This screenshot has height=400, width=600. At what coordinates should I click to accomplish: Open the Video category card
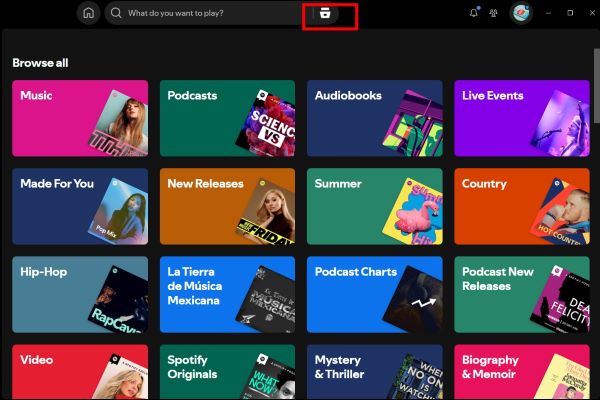point(80,372)
